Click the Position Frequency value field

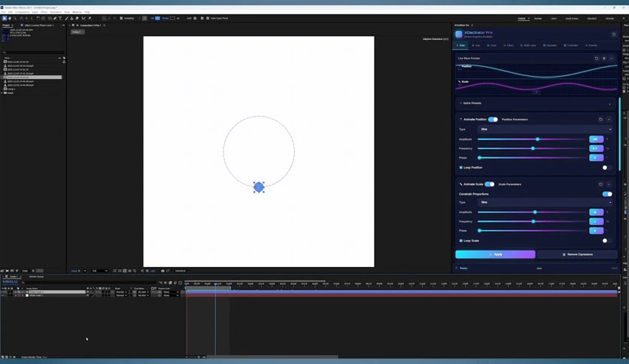tap(596, 148)
